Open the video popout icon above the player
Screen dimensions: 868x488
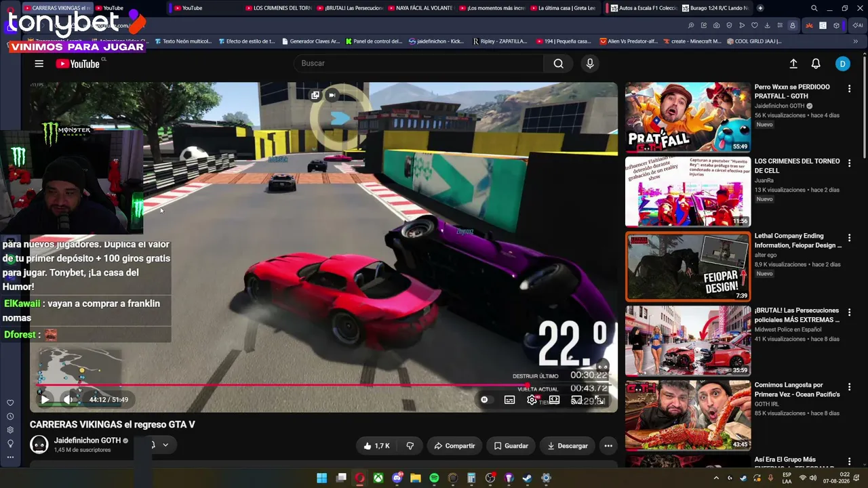coord(315,96)
